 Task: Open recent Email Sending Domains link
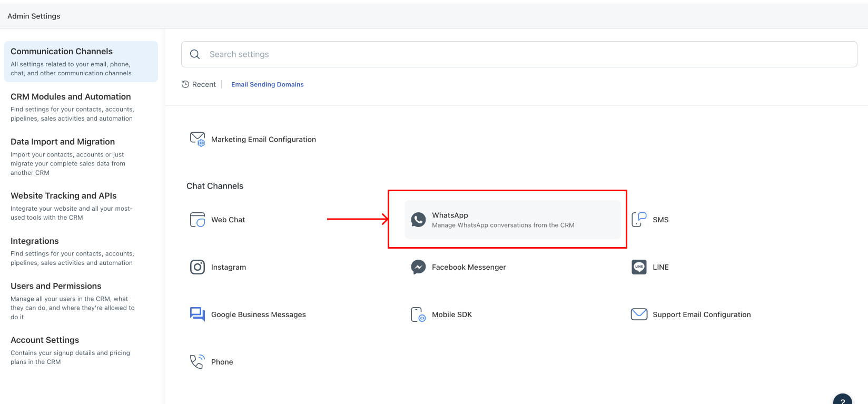point(268,84)
